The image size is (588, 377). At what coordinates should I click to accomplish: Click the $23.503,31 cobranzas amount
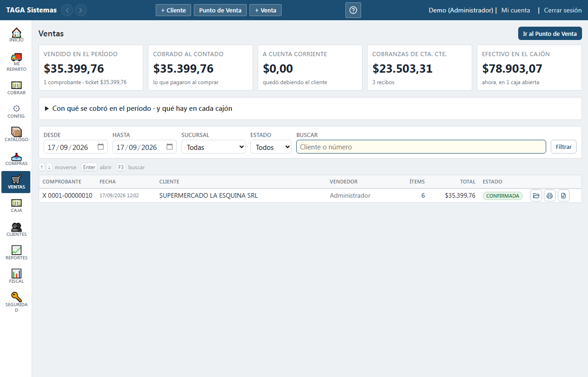[402, 69]
